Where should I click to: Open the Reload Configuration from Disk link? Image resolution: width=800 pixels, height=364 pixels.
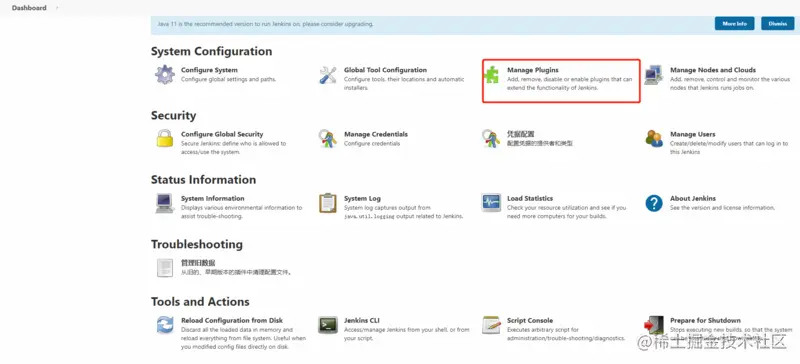coord(232,321)
